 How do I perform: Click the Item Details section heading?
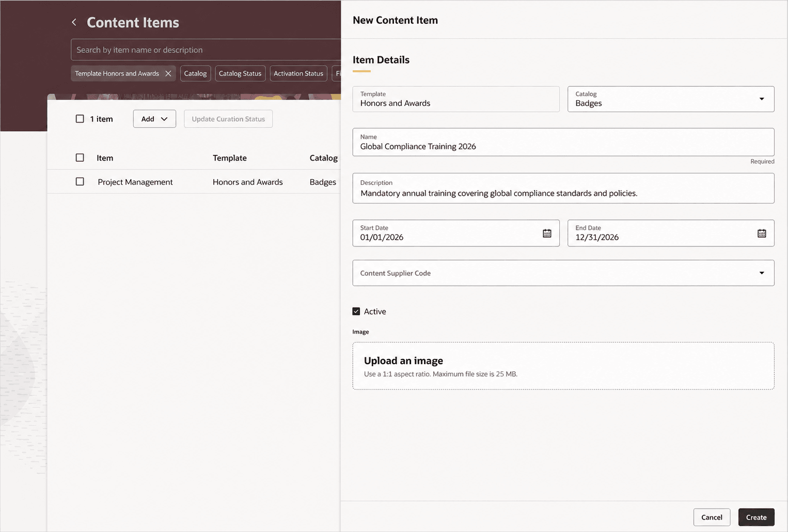tap(381, 60)
